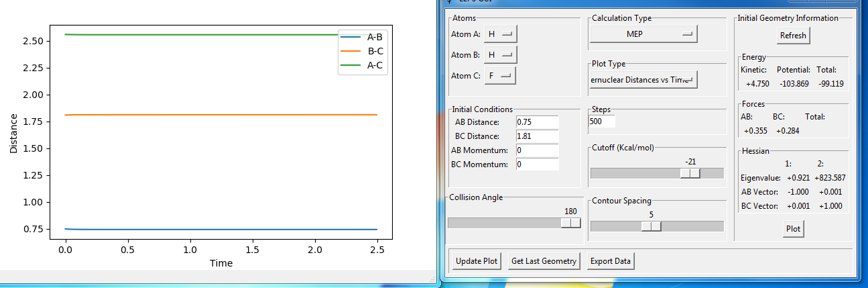
Task: Click the Contour Spacing slider handle
Action: point(652,226)
